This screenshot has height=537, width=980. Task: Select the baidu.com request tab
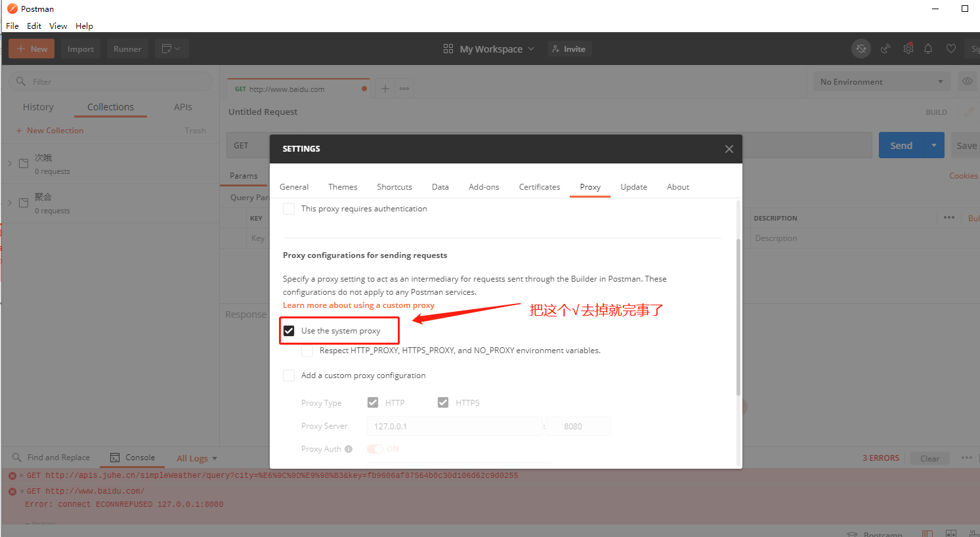click(x=299, y=89)
